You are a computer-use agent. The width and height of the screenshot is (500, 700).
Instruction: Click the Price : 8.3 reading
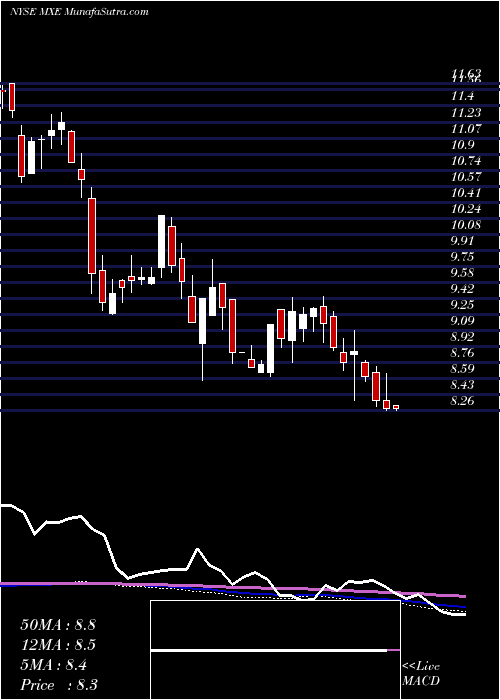59,685
